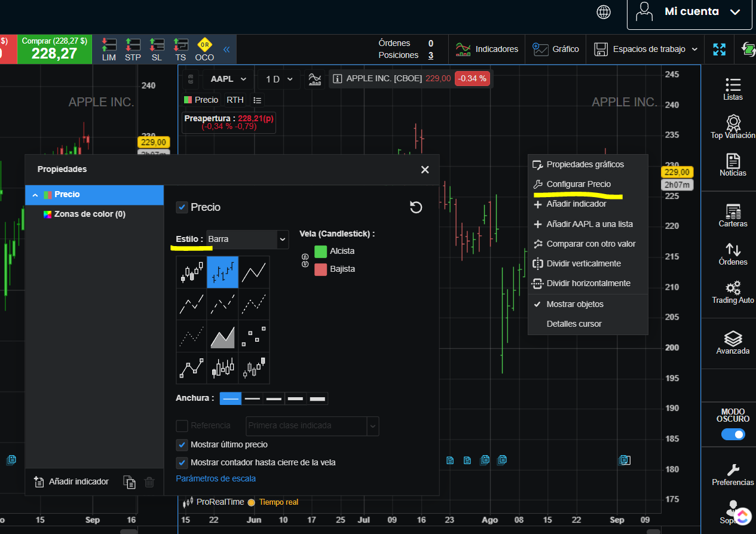The width and height of the screenshot is (756, 534).
Task: Open Carteras in the right sidebar
Action: (733, 216)
